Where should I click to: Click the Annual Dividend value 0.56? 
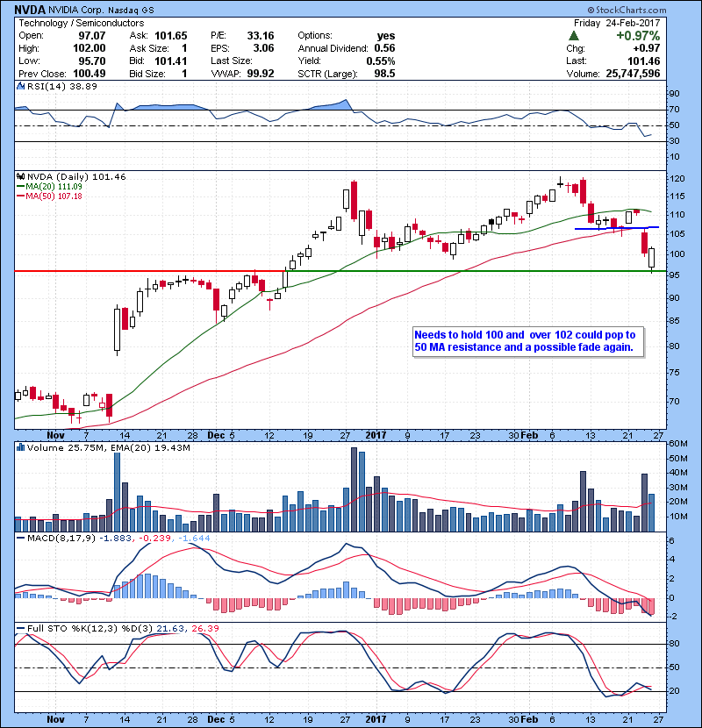click(x=384, y=48)
